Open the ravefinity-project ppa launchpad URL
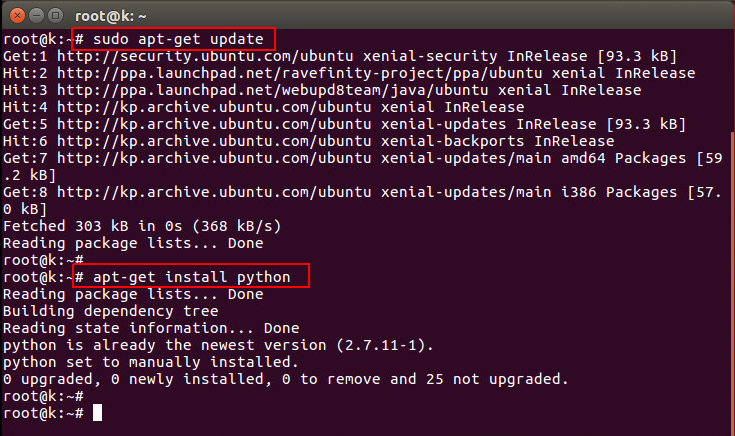The image size is (735, 436). [300, 73]
